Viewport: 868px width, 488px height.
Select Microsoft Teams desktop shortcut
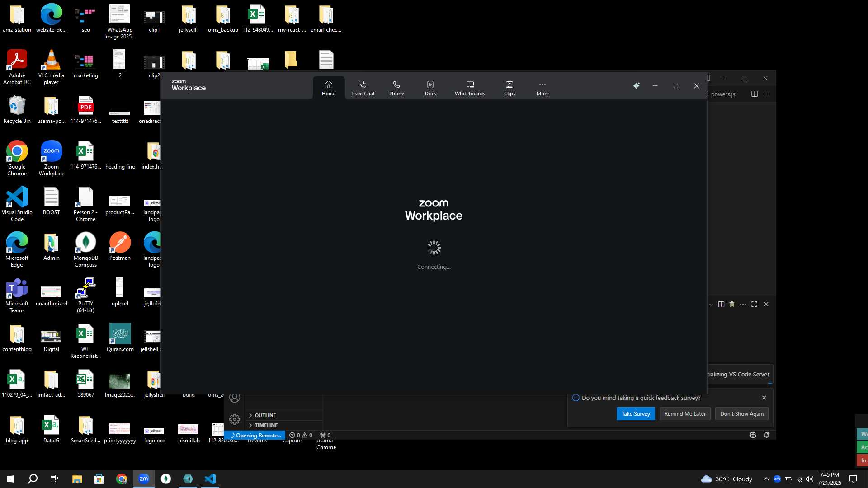click(17, 296)
